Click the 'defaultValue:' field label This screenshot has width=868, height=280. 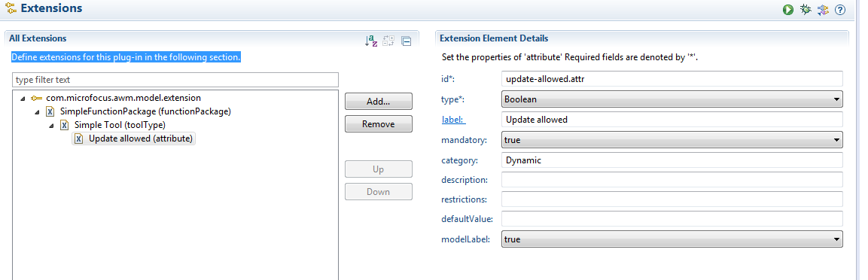(x=467, y=219)
